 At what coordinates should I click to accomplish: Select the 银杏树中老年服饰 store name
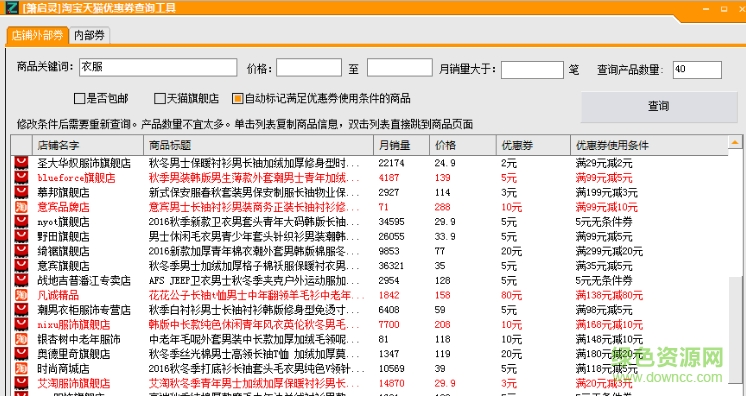79,339
